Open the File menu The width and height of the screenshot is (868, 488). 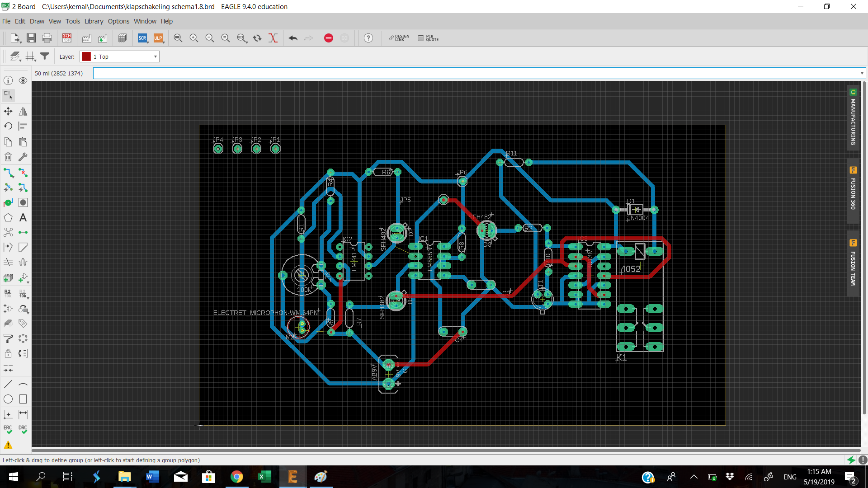pyautogui.click(x=6, y=21)
